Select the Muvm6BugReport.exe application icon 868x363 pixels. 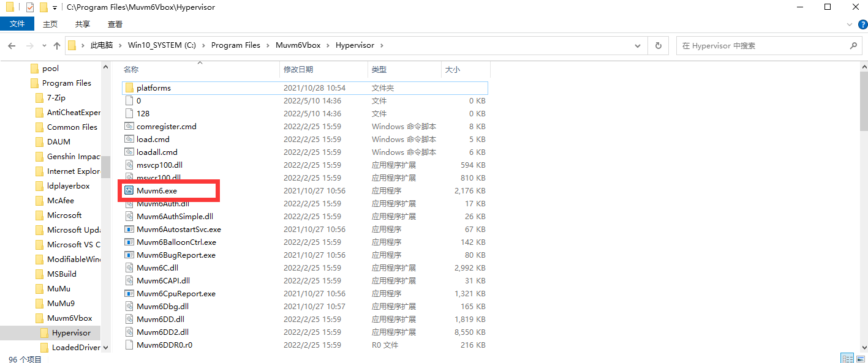click(129, 255)
